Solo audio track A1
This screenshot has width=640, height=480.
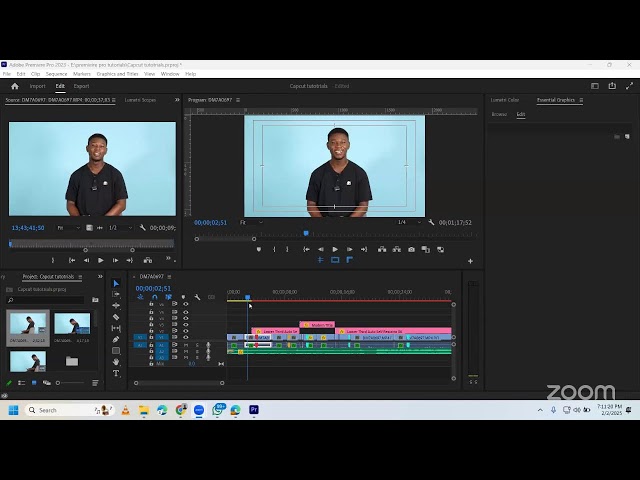(197, 345)
